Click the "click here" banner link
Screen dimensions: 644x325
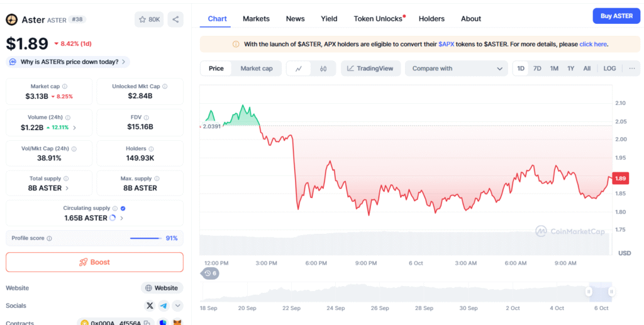click(x=593, y=45)
